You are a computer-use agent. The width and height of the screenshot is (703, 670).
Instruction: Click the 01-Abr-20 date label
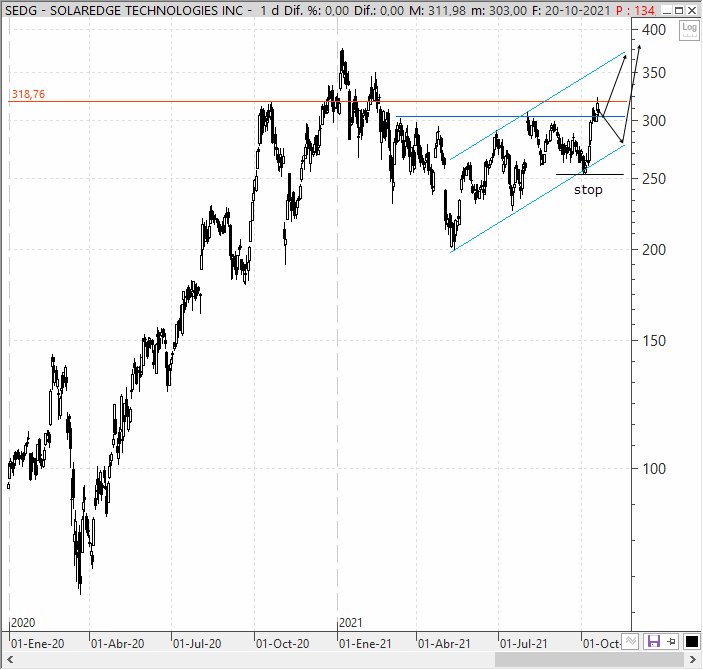tap(117, 644)
